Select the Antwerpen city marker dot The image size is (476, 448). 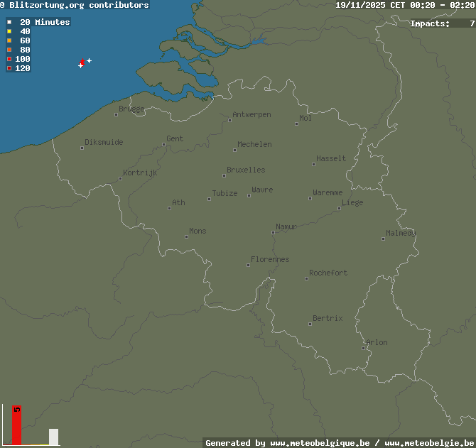click(x=229, y=120)
